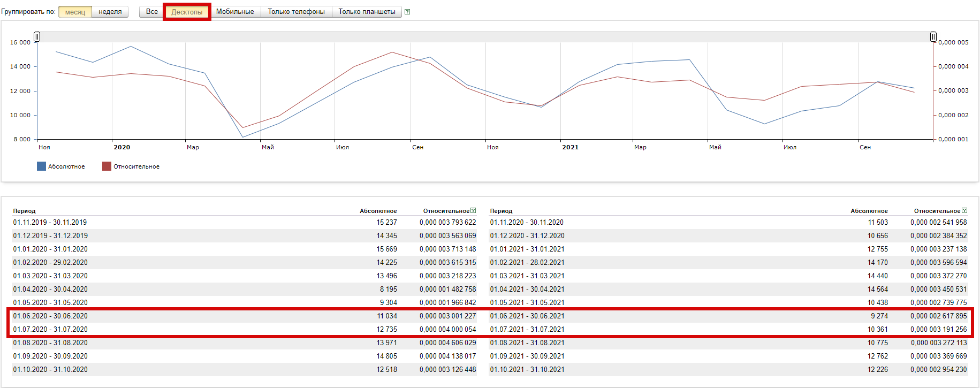Group data by неделя
The height and width of the screenshot is (388, 980).
tap(110, 12)
